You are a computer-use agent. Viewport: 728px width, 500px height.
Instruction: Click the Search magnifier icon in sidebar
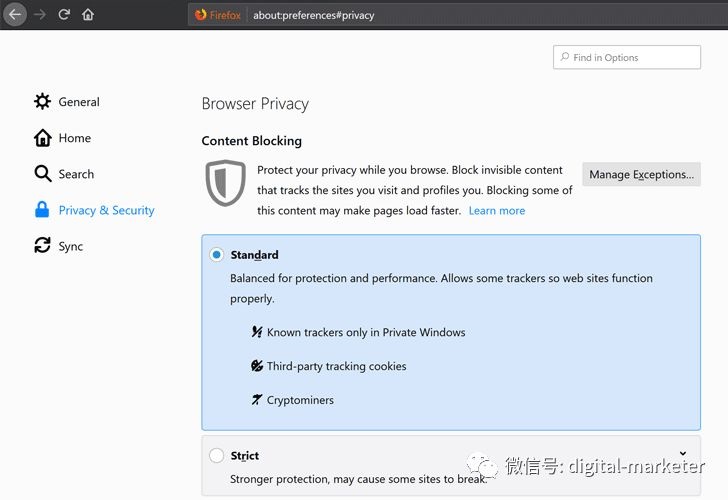tap(42, 174)
